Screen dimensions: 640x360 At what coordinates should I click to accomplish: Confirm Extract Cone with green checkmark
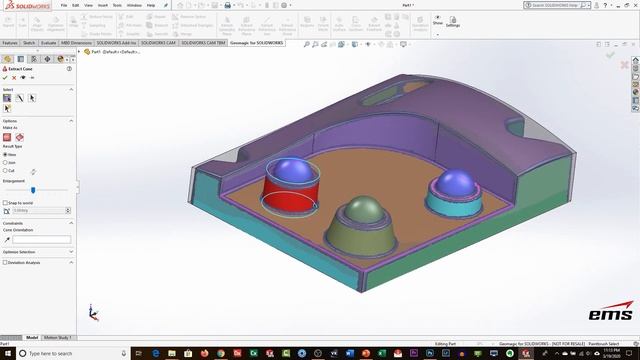coord(5,78)
